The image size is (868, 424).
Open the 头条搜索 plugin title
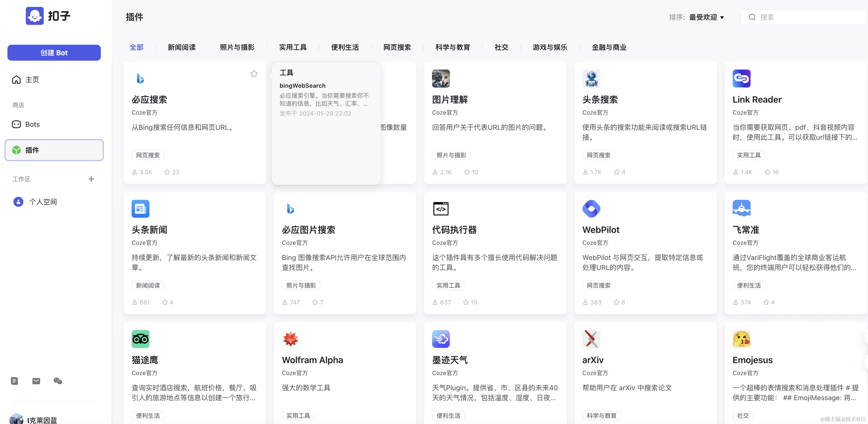[600, 99]
